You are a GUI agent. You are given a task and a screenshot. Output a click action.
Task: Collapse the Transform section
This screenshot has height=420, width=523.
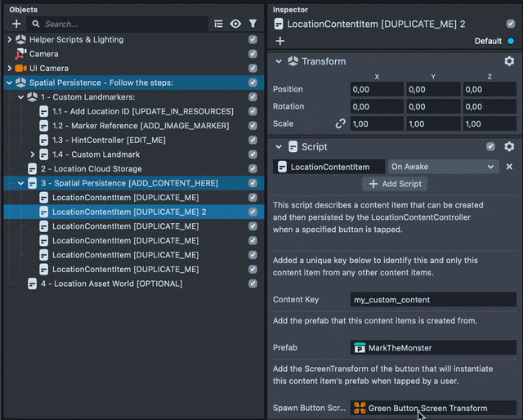tap(279, 61)
